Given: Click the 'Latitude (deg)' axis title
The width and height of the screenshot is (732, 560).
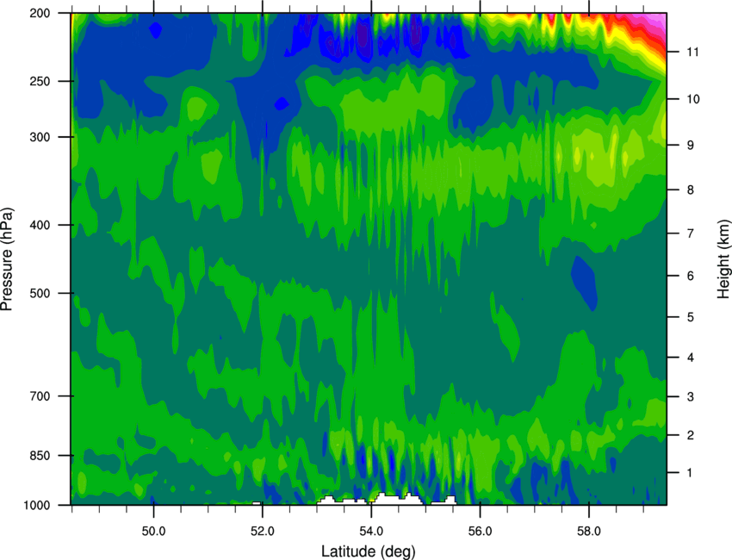Looking at the screenshot, I should (x=368, y=551).
